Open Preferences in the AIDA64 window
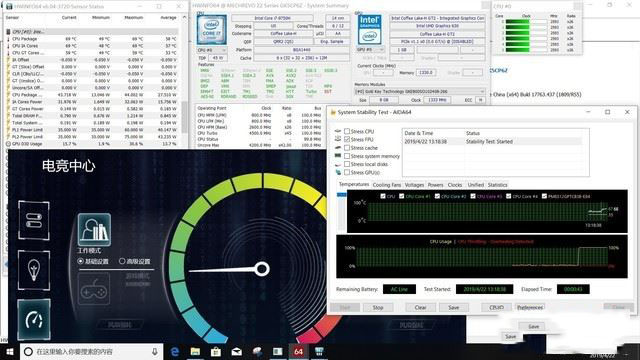Image resolution: width=640 pixels, height=360 pixels. click(530, 307)
